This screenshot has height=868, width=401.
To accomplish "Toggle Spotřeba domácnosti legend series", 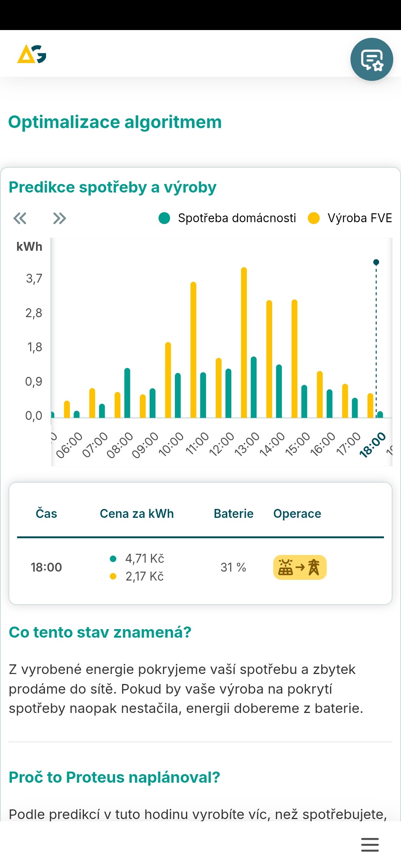I will (227, 218).
